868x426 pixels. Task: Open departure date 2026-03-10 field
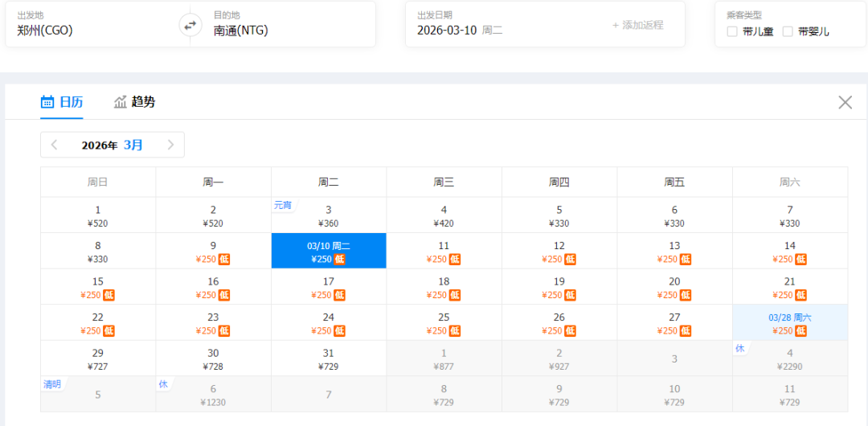click(460, 31)
